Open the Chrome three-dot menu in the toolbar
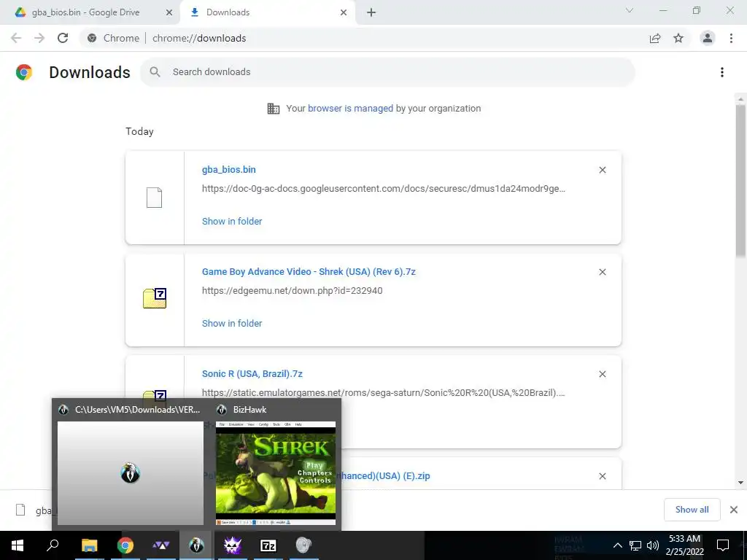Screen dimensions: 747x560 pos(731,38)
